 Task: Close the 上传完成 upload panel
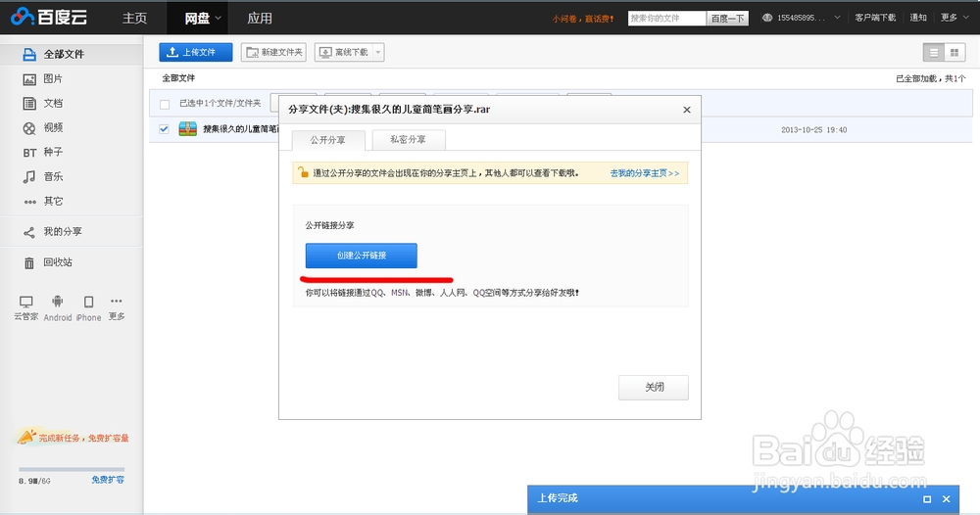[947, 498]
